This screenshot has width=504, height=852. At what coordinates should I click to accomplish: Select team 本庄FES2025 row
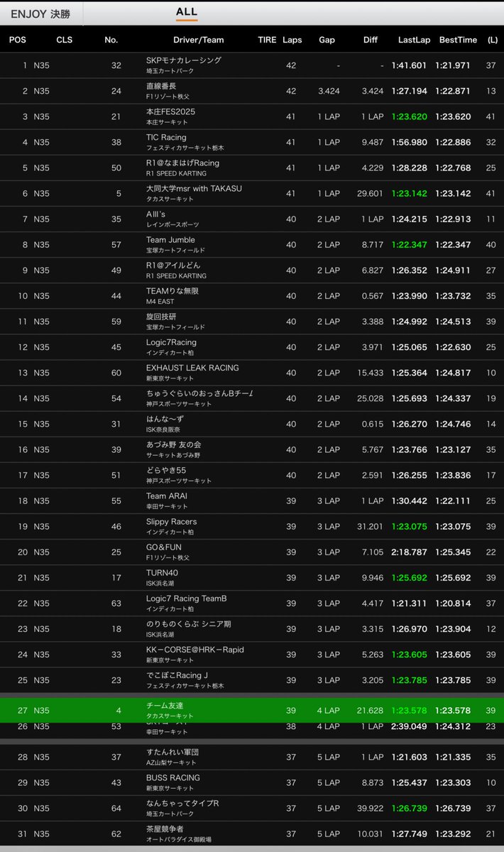tap(252, 116)
